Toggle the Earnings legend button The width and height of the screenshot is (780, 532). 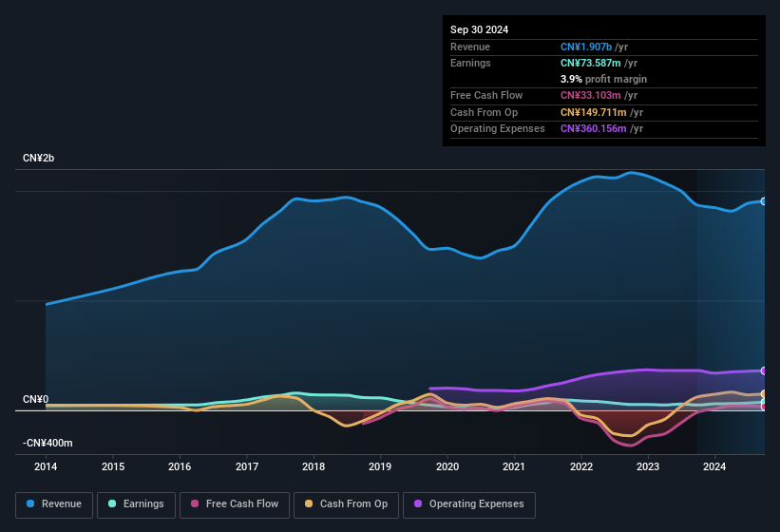click(136, 504)
